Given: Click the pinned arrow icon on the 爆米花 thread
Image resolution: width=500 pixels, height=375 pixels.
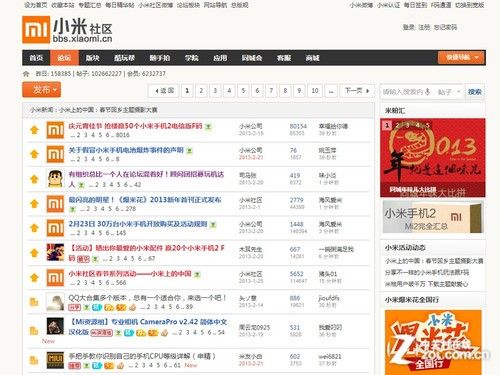Looking at the screenshot, I should click(x=34, y=203).
